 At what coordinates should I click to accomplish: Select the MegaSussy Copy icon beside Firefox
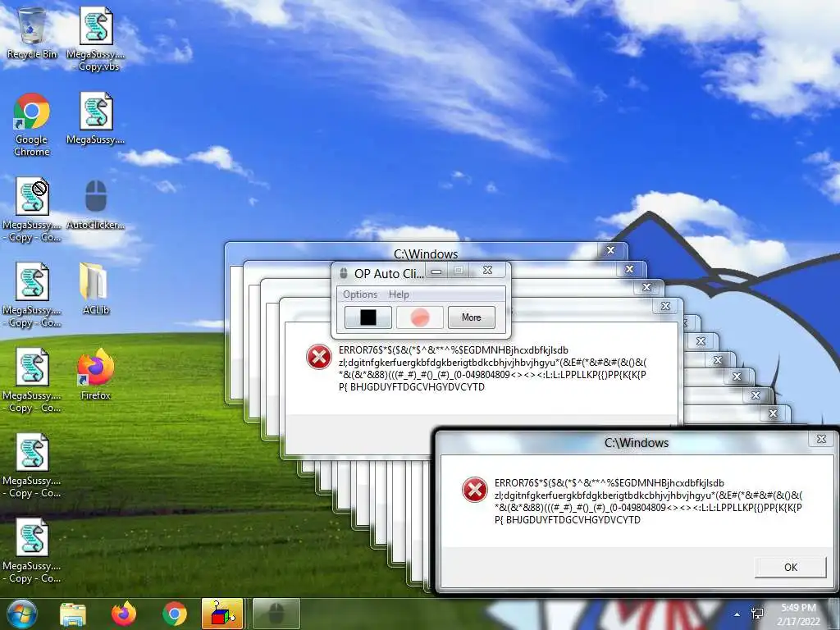pos(32,380)
